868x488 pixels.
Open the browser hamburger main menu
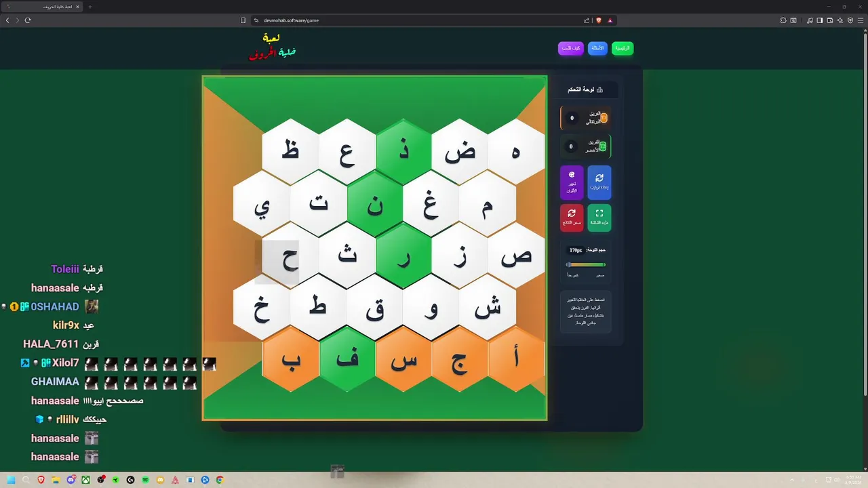[861, 20]
